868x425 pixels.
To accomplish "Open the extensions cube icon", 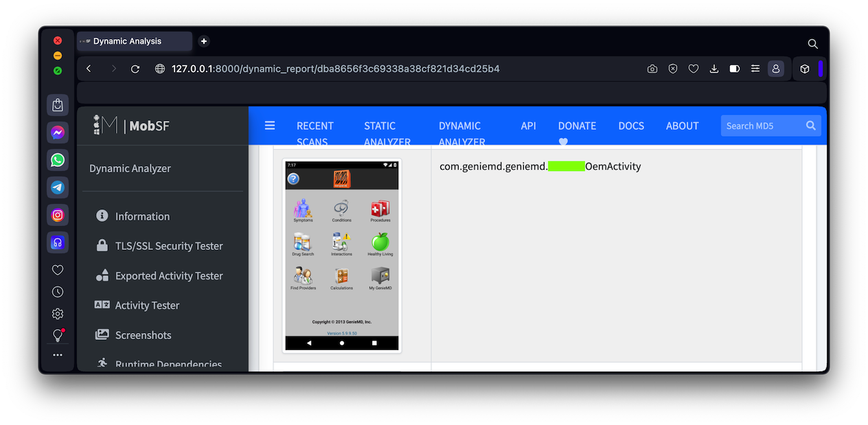I will [805, 69].
